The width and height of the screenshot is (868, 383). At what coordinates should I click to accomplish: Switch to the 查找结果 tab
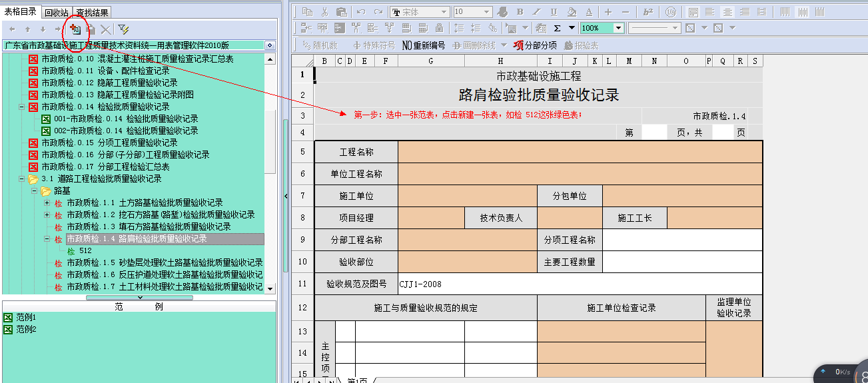point(94,12)
